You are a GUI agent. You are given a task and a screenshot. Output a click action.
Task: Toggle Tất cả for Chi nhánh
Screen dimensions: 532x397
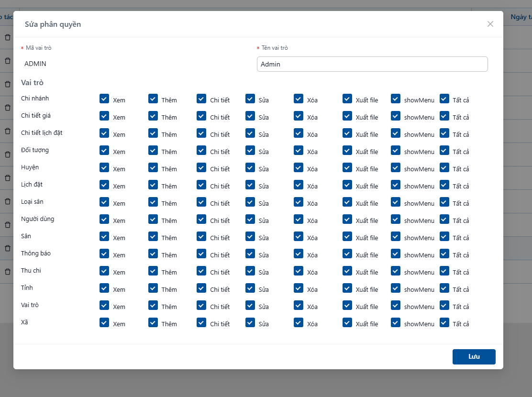[444, 99]
